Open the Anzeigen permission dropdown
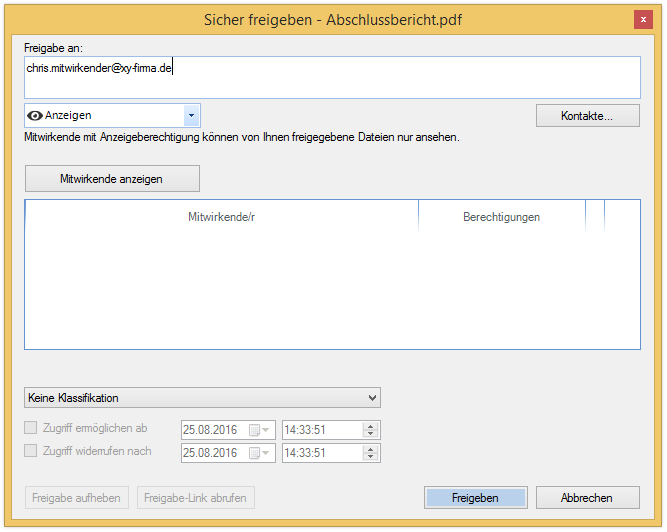This screenshot has height=532, width=667. (x=191, y=115)
